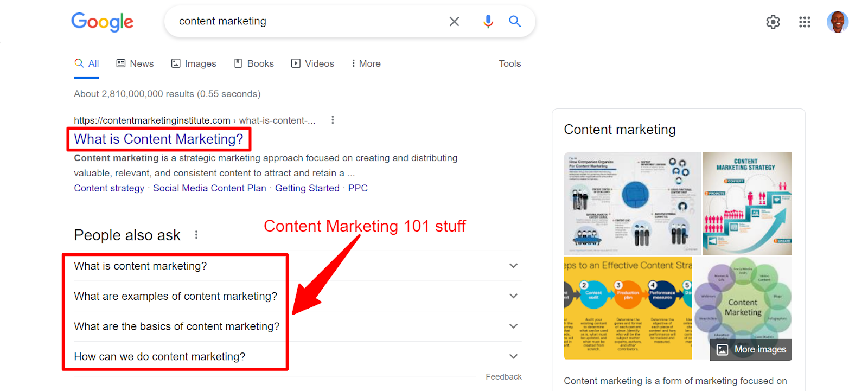Image resolution: width=868 pixels, height=391 pixels.
Task: Open the search Tools options
Action: (510, 63)
